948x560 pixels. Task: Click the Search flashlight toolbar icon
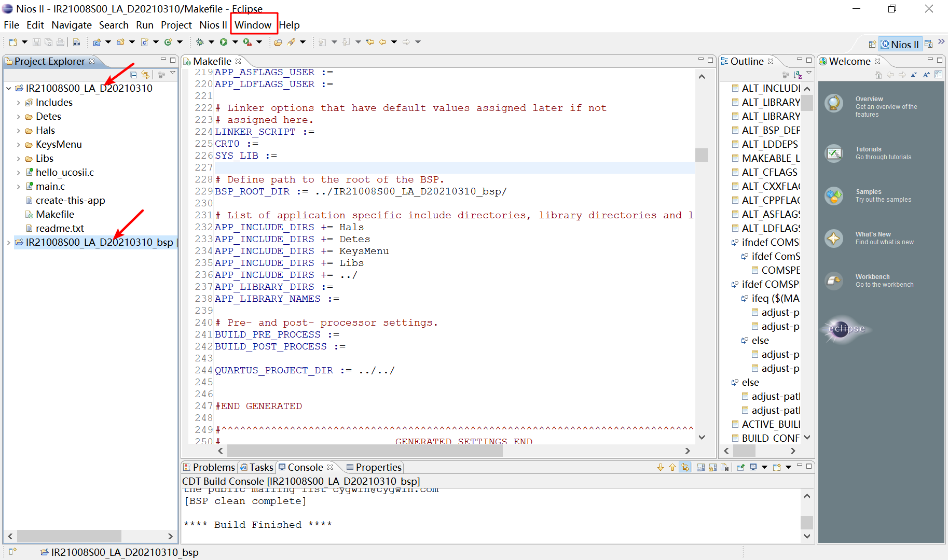pos(291,42)
